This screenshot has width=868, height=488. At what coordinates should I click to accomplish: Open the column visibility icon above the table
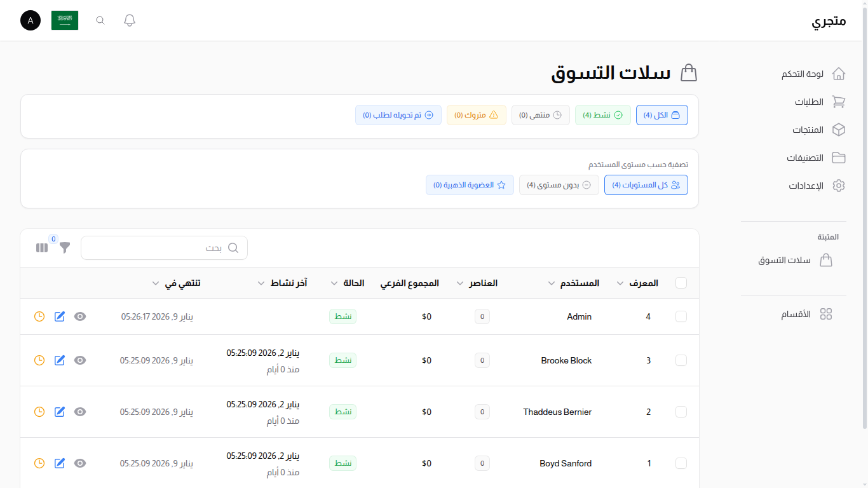pos(41,247)
